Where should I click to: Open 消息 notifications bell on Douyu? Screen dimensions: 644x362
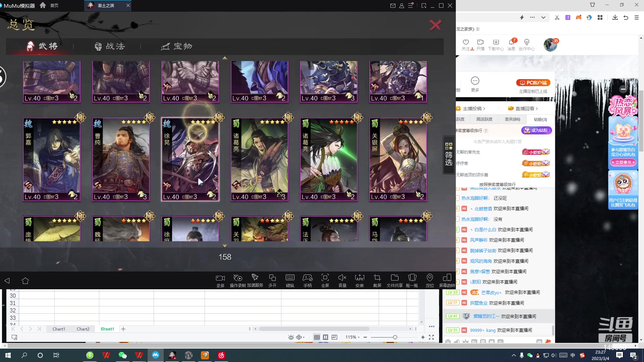pyautogui.click(x=511, y=45)
